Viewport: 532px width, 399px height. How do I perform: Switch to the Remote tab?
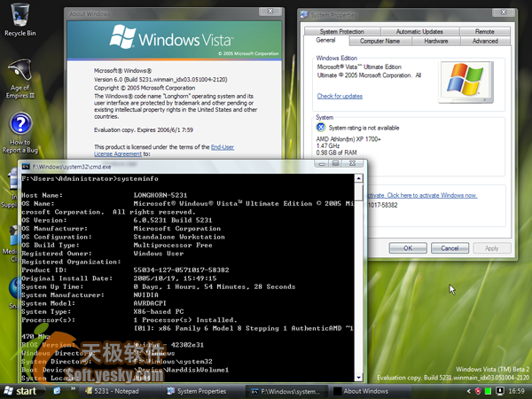pos(485,31)
